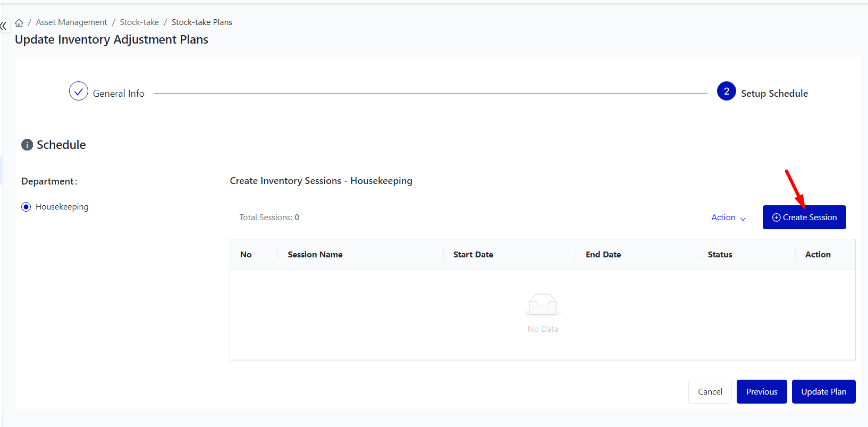The image size is (868, 427).
Task: Click the Session Name column header
Action: (315, 255)
